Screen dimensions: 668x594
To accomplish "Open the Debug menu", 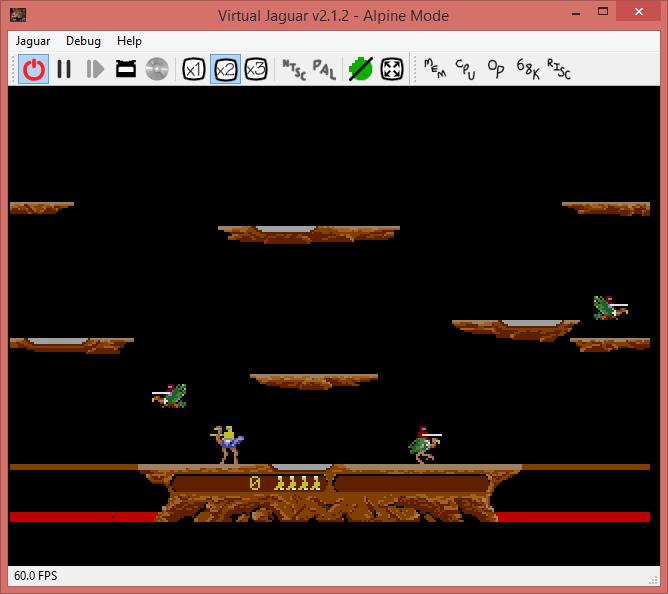I will click(x=83, y=41).
